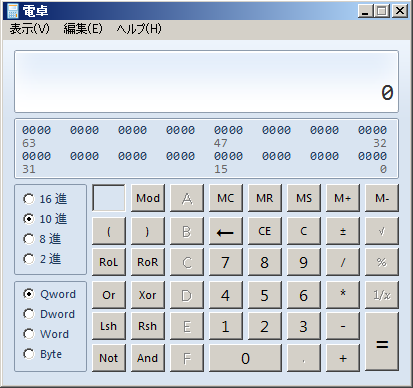Image resolution: width=413 pixels, height=388 pixels.
Task: Open the ヘルプ(H) menu
Action: [139, 29]
